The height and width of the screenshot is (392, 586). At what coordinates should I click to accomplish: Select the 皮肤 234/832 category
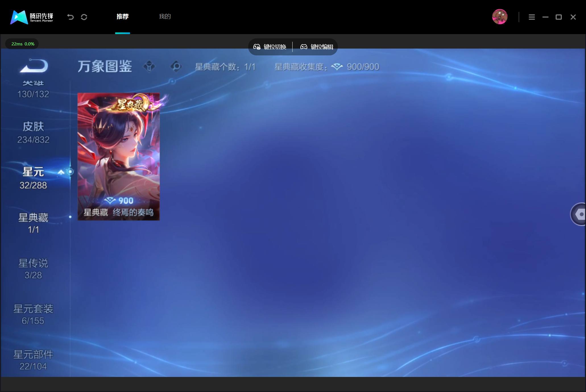[33, 133]
